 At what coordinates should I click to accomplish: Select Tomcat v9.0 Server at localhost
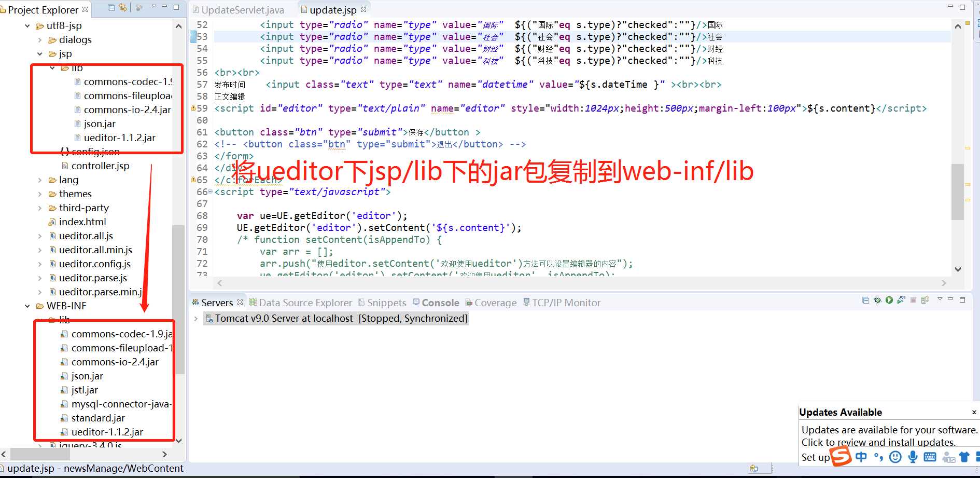[336, 318]
